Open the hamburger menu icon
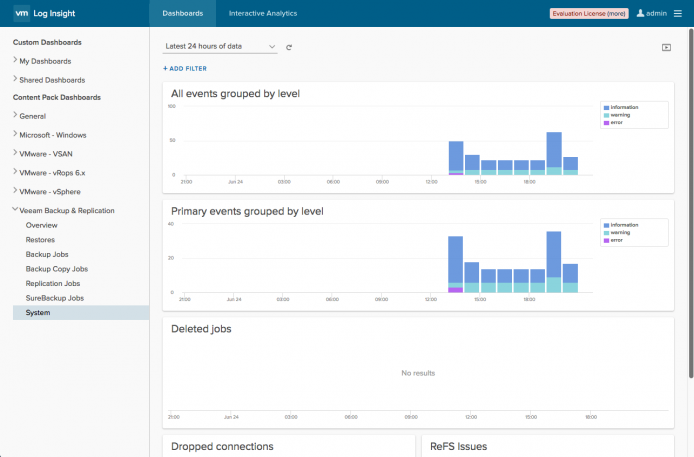The image size is (694, 457). click(x=678, y=13)
